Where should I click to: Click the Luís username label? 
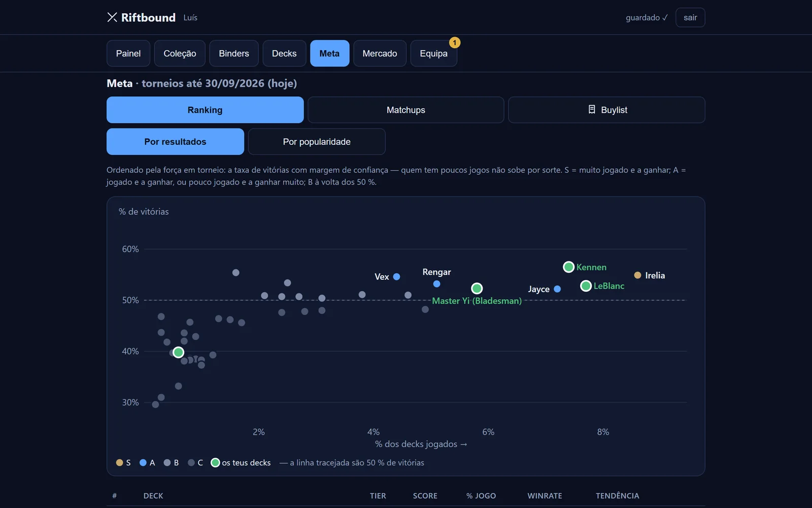tap(190, 17)
